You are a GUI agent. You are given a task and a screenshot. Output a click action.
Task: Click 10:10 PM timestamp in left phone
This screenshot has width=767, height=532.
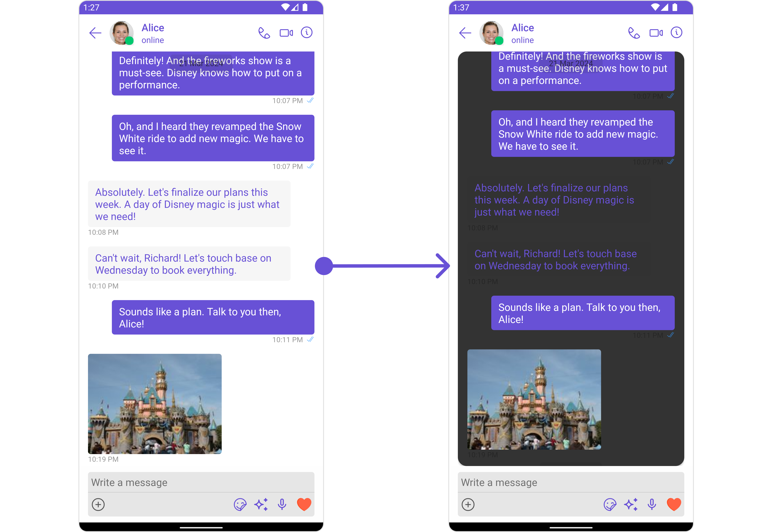click(x=103, y=286)
